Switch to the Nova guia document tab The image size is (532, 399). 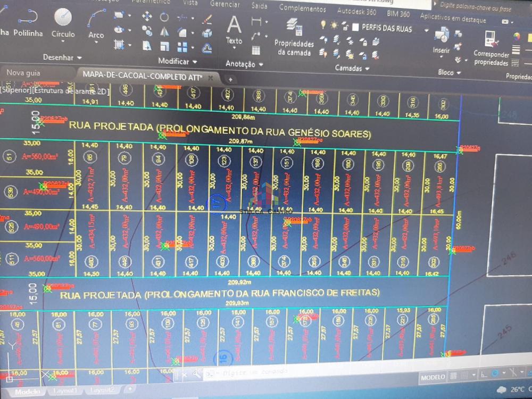[x=23, y=72]
